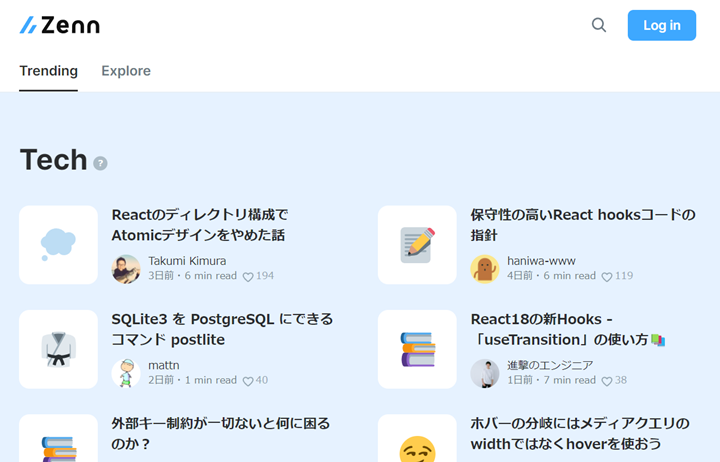Click the '3日前・6 min read' text

pos(192,276)
